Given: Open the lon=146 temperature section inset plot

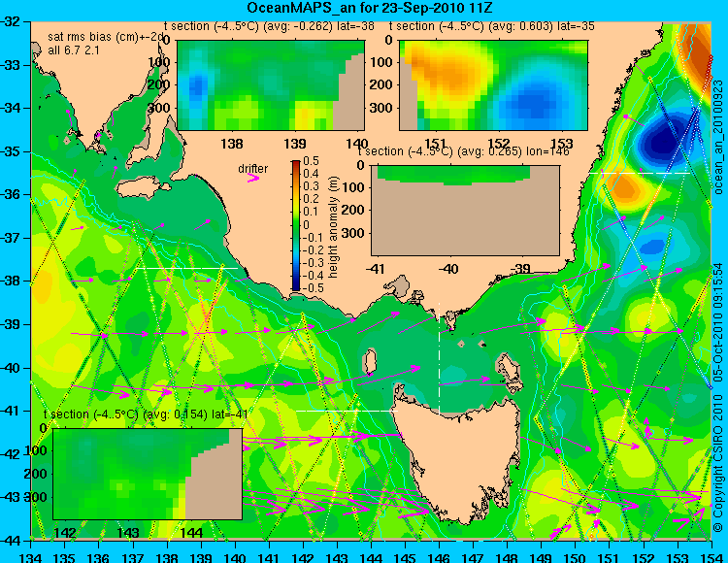Looking at the screenshot, I should [465, 211].
